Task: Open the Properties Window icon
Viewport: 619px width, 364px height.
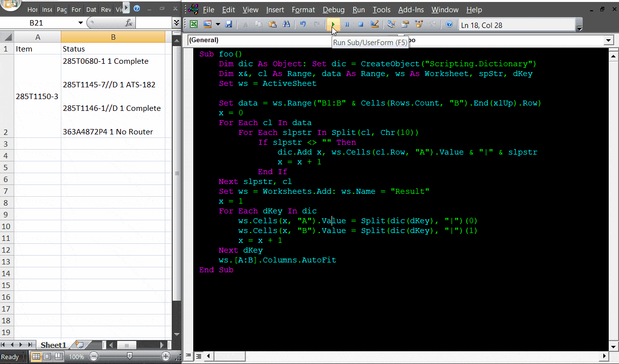Action: (x=405, y=24)
